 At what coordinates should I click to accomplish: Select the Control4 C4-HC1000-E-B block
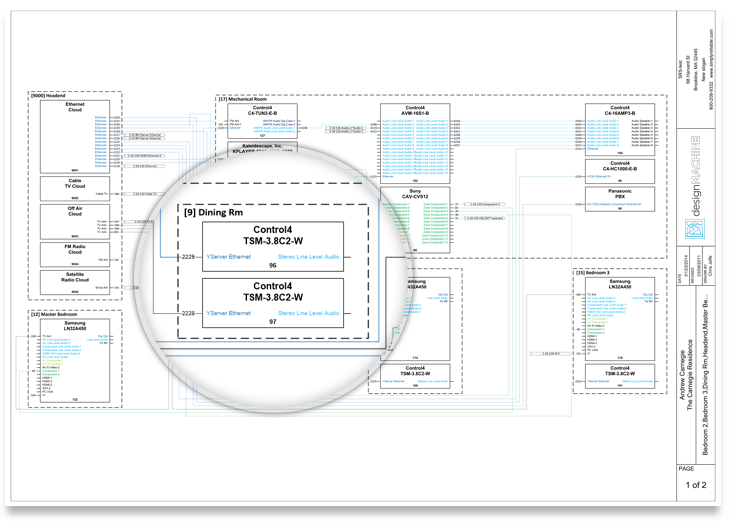tap(620, 171)
